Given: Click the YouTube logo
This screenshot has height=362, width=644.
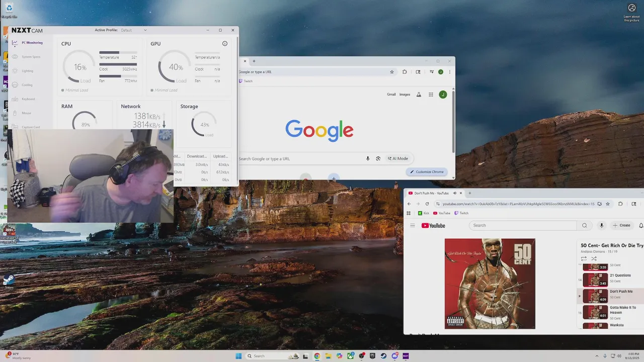Looking at the screenshot, I should (x=433, y=225).
